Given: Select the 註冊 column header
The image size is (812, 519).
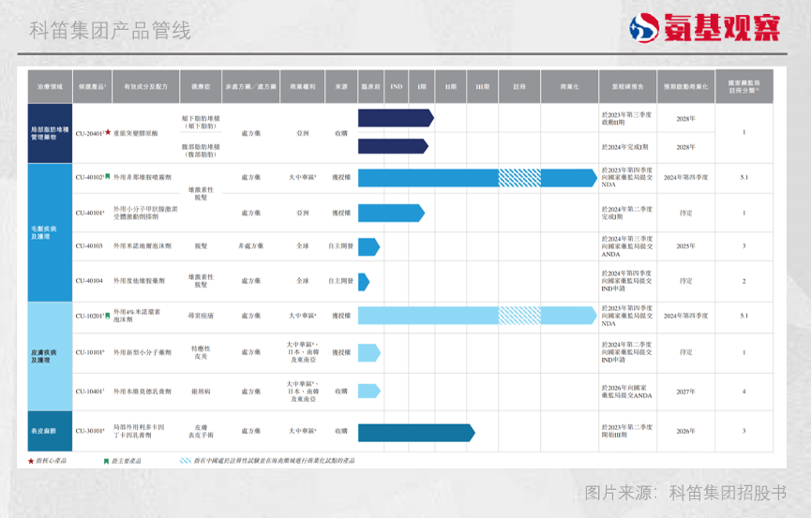Looking at the screenshot, I should [x=519, y=86].
